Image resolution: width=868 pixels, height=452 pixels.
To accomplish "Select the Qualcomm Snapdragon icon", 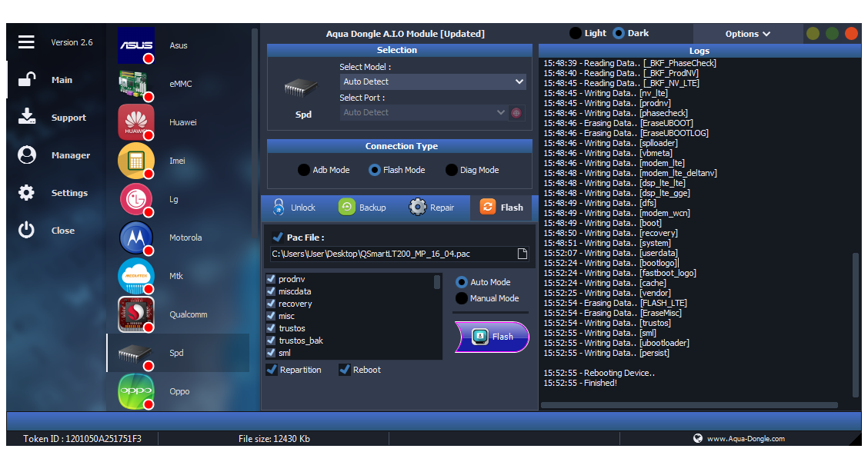I will click(136, 314).
